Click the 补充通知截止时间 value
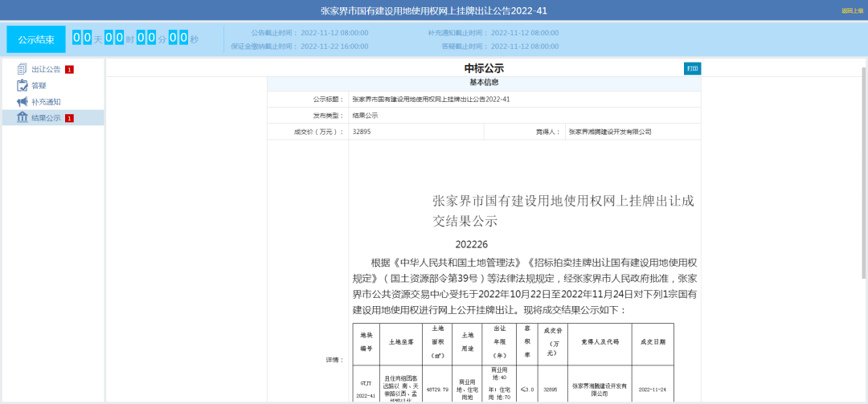This screenshot has width=868, height=404. (x=525, y=33)
